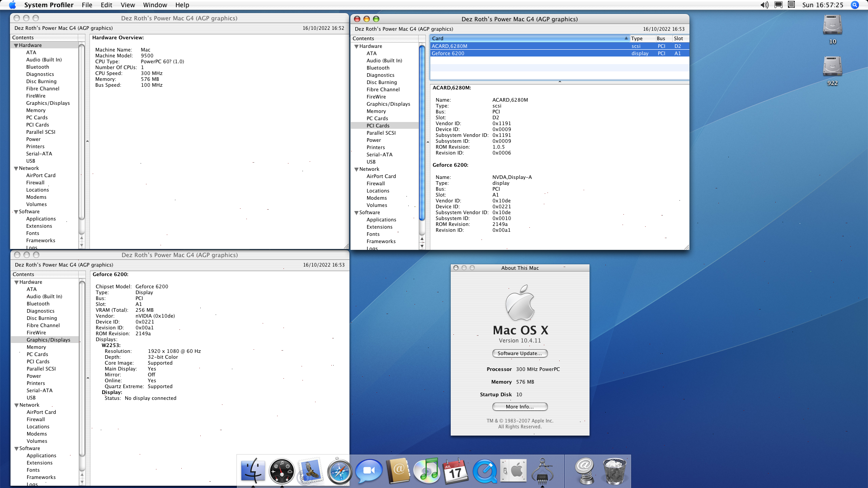This screenshot has height=488, width=868.
Task: Click the Software Update... button
Action: [x=519, y=353]
